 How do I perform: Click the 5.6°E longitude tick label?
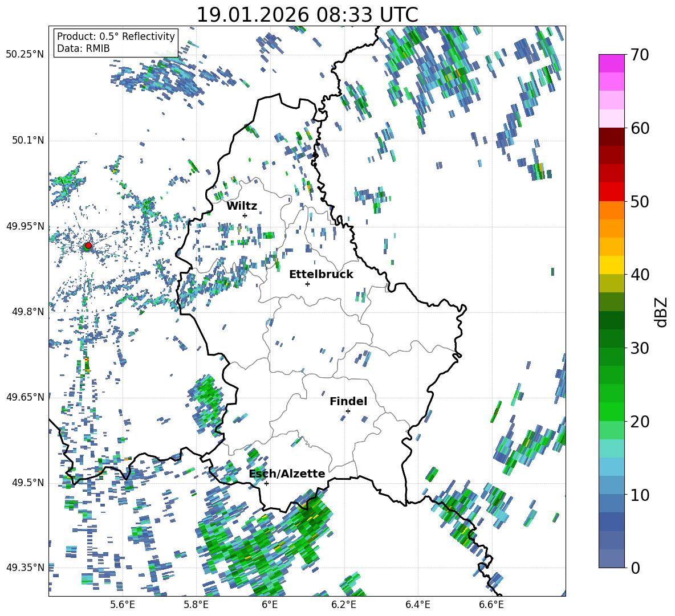pyautogui.click(x=123, y=605)
